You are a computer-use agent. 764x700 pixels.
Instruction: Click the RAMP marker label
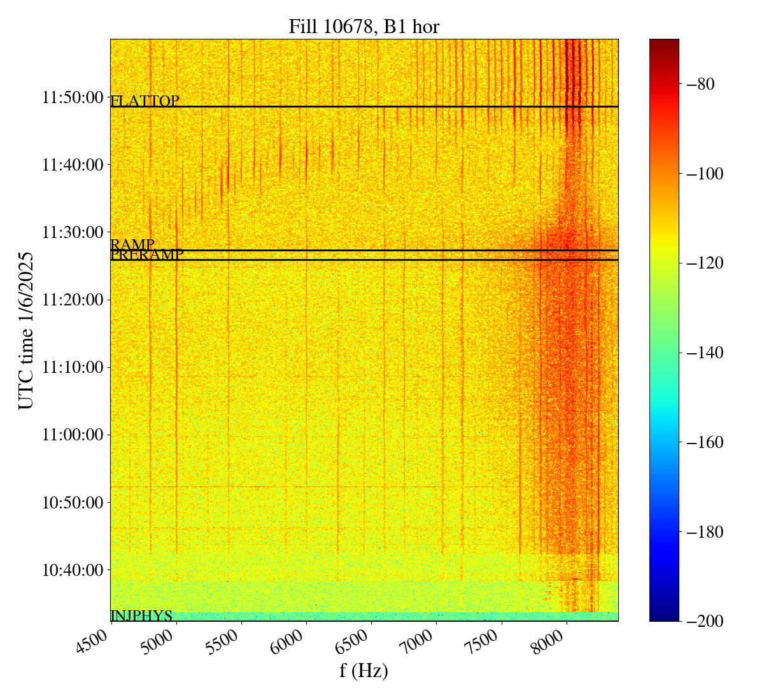pos(132,244)
